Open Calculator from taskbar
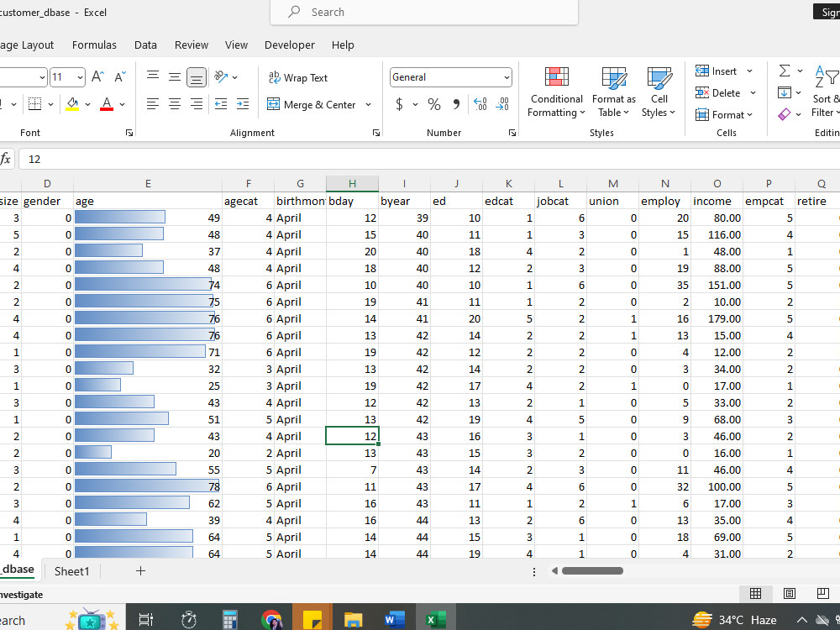 (x=230, y=620)
